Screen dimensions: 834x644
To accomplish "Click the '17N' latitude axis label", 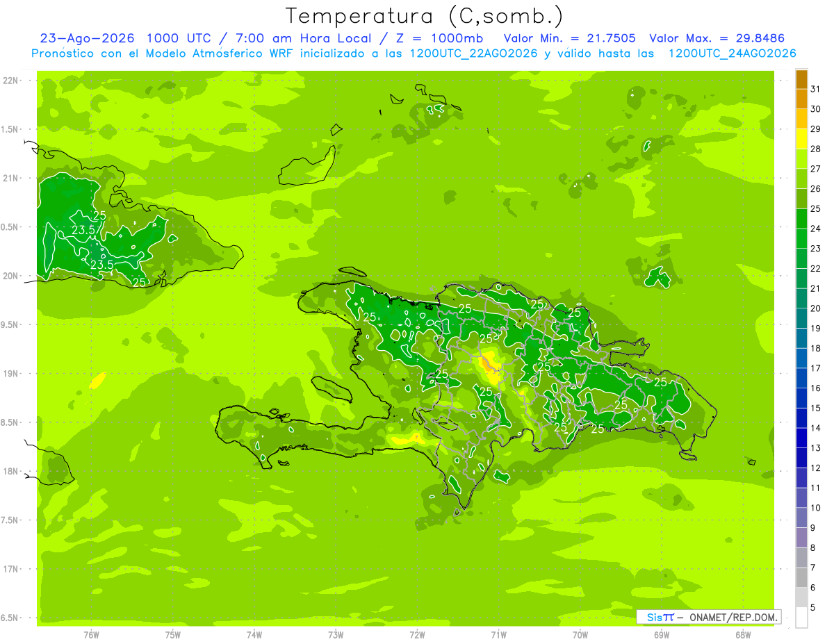I will coord(10,569).
